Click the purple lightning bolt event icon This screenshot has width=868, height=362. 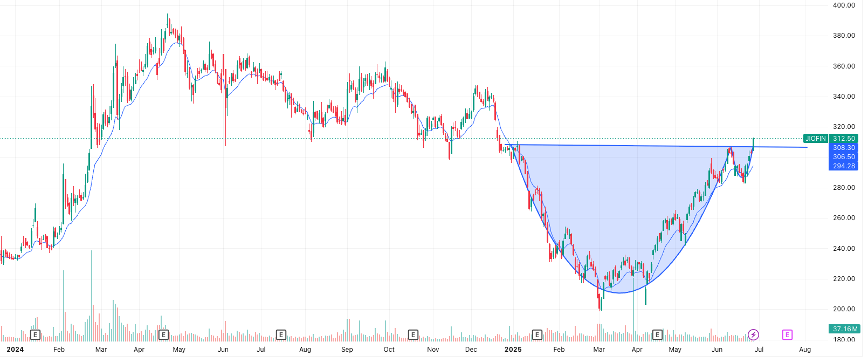(x=753, y=335)
